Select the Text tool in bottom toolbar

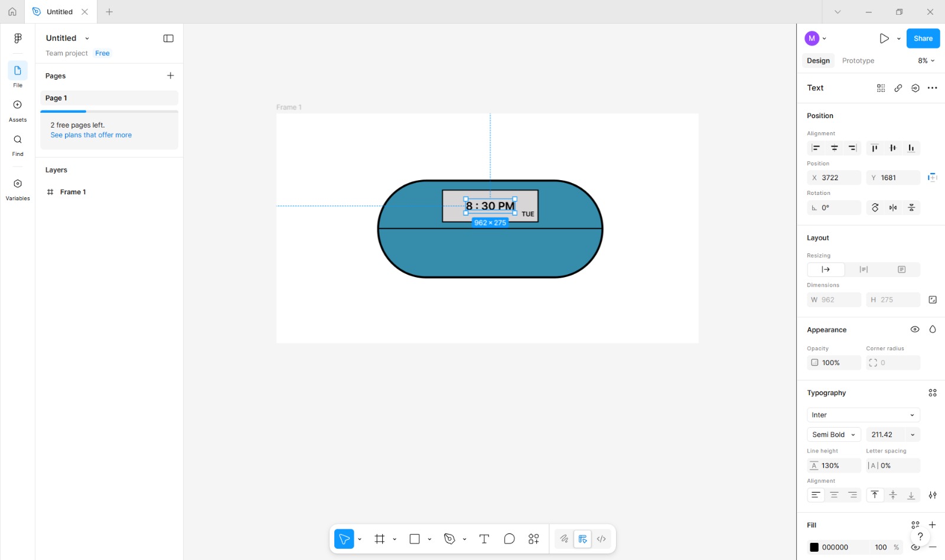tap(484, 538)
